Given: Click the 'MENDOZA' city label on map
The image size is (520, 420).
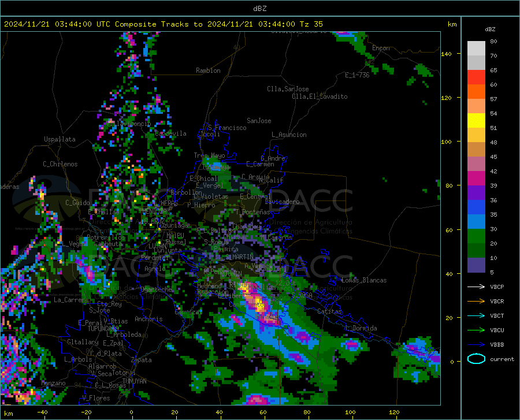Looking at the screenshot, I should tap(154, 211).
